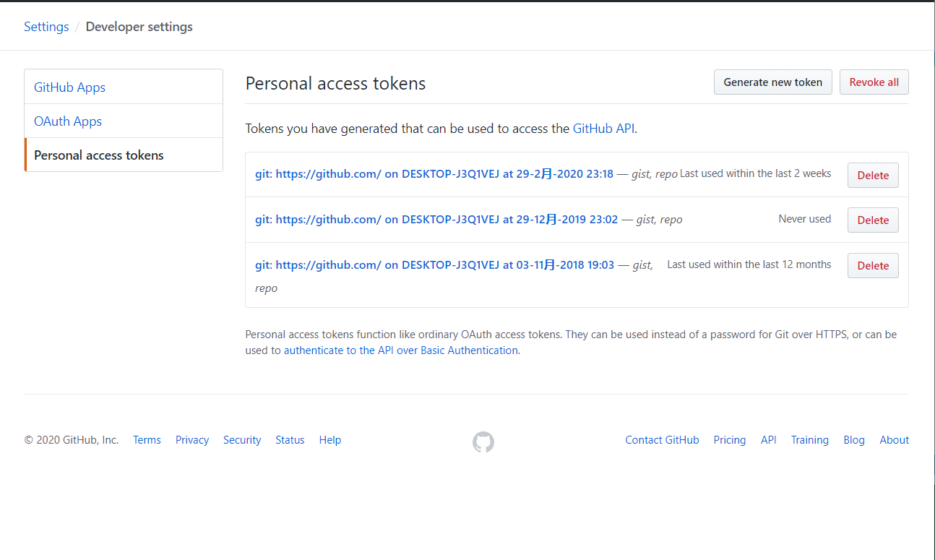
Task: Click Generate new token button
Action: [773, 82]
